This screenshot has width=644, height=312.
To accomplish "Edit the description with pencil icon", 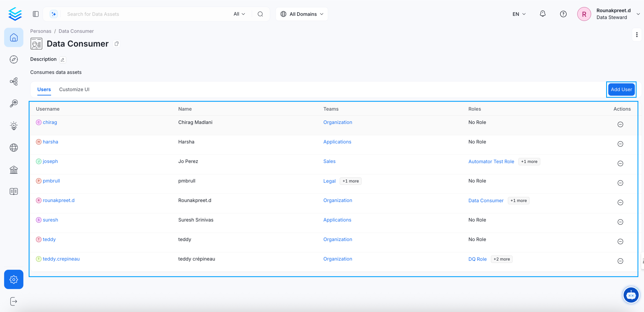I will pos(63,60).
